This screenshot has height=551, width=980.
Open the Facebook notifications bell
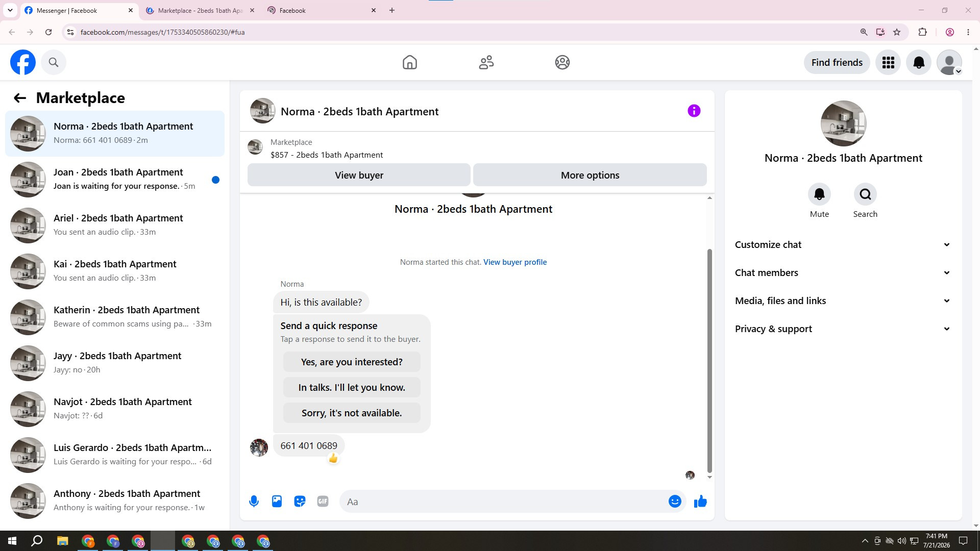coord(919,62)
